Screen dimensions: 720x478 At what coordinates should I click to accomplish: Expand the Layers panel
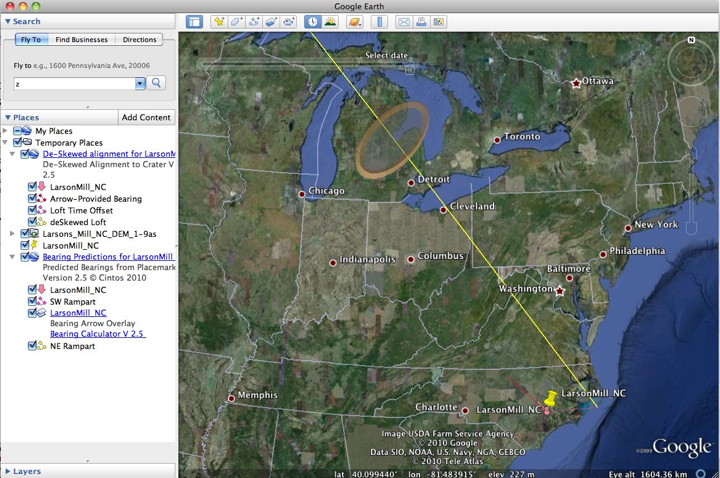click(x=8, y=470)
